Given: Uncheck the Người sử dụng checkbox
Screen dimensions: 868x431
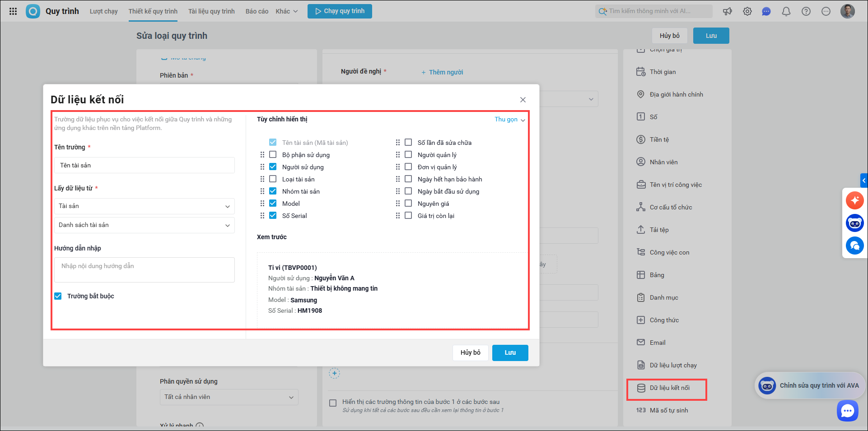Looking at the screenshot, I should (x=273, y=167).
